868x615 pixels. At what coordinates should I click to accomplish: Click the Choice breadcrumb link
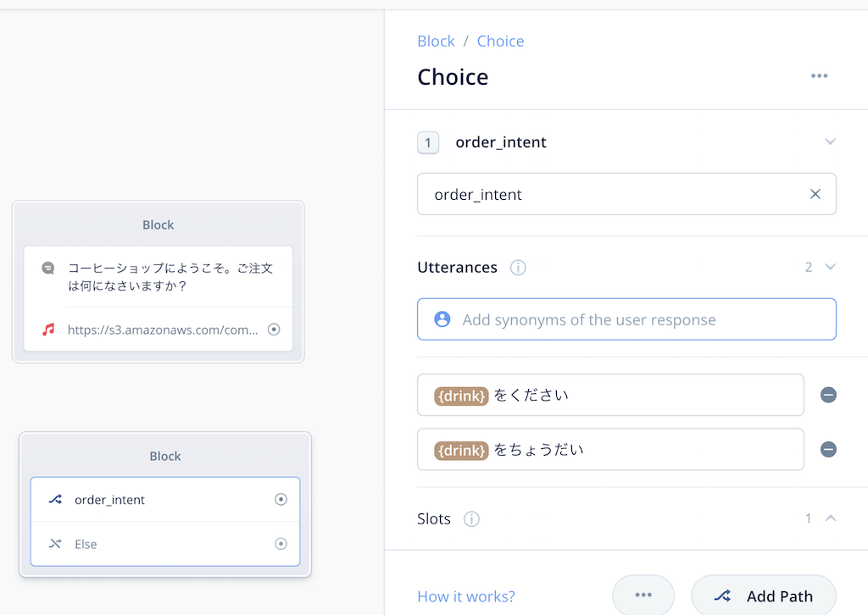[500, 41]
